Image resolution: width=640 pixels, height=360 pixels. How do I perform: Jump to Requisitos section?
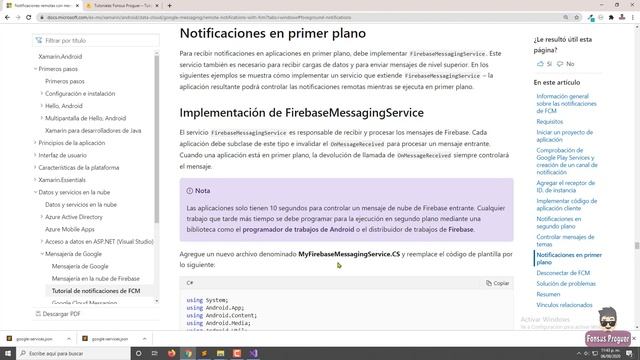pos(549,122)
